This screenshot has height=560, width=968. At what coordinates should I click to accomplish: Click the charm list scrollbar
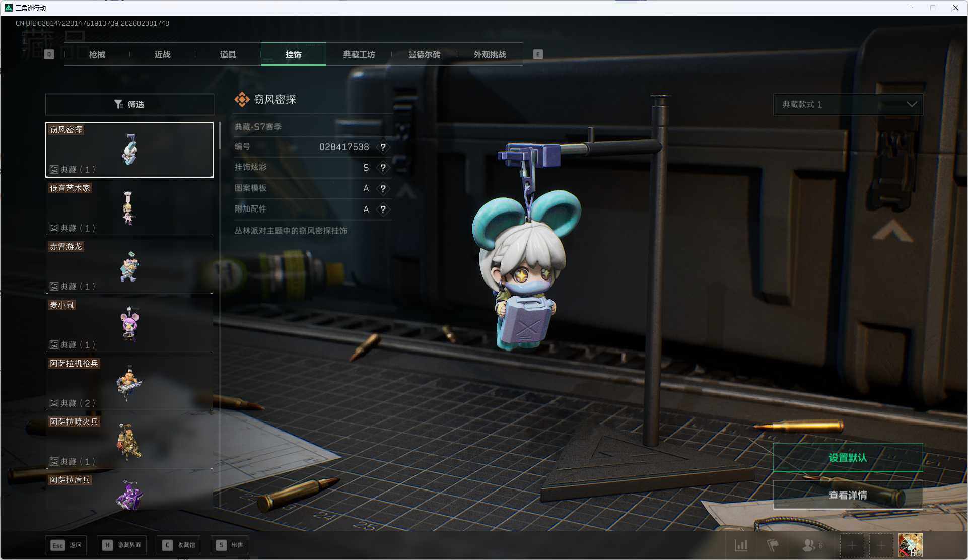pos(220,136)
